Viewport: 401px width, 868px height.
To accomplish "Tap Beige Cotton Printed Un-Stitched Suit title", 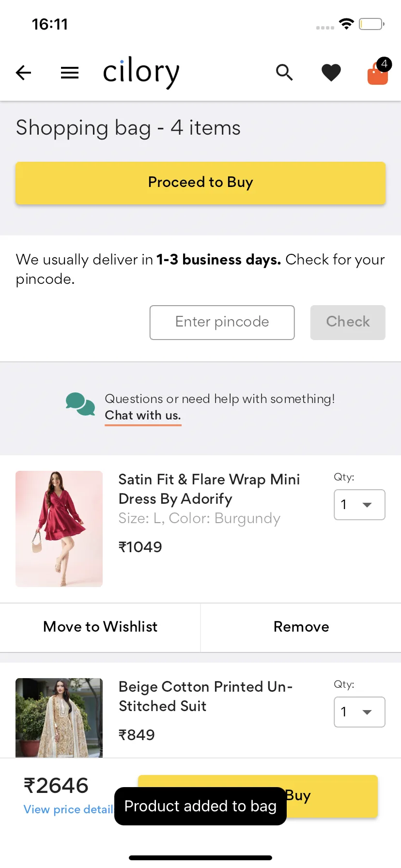I will 205,696.
